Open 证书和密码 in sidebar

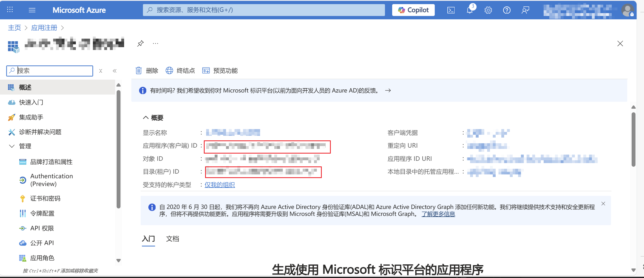click(x=45, y=198)
